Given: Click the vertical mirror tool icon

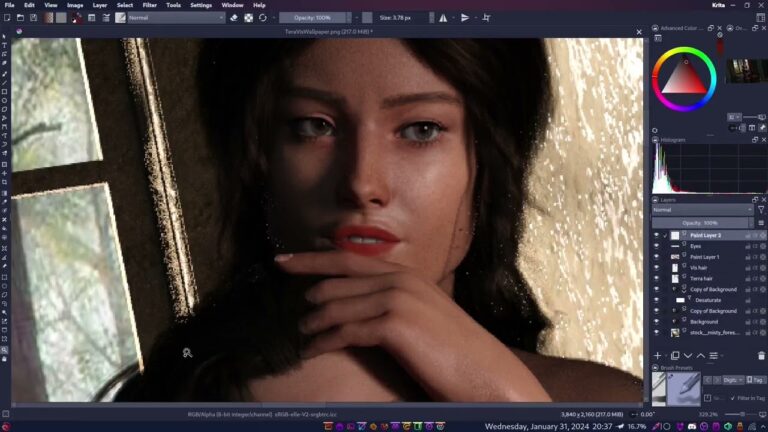Looking at the screenshot, I should point(465,18).
